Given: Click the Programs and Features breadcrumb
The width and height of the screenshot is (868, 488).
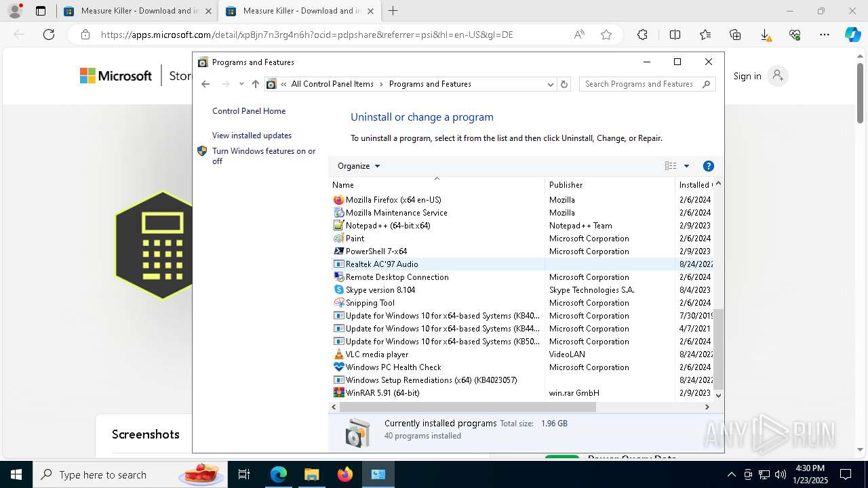Looking at the screenshot, I should click(430, 84).
